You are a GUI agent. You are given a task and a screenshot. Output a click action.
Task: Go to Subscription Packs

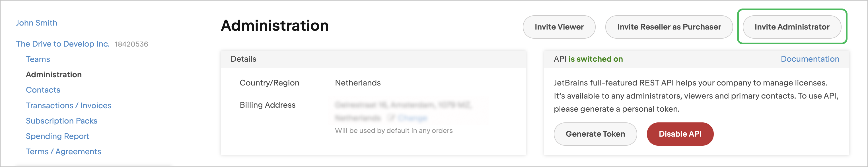[x=61, y=121]
